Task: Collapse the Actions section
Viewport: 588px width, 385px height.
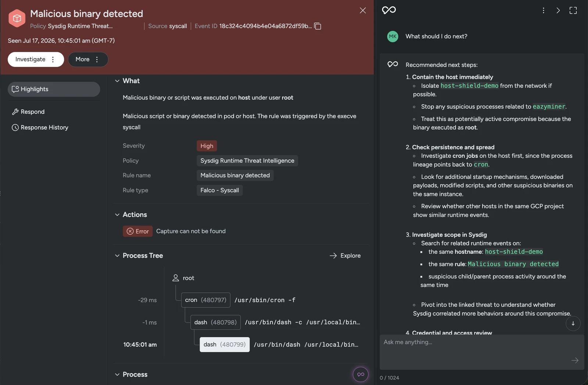Action: 117,215
